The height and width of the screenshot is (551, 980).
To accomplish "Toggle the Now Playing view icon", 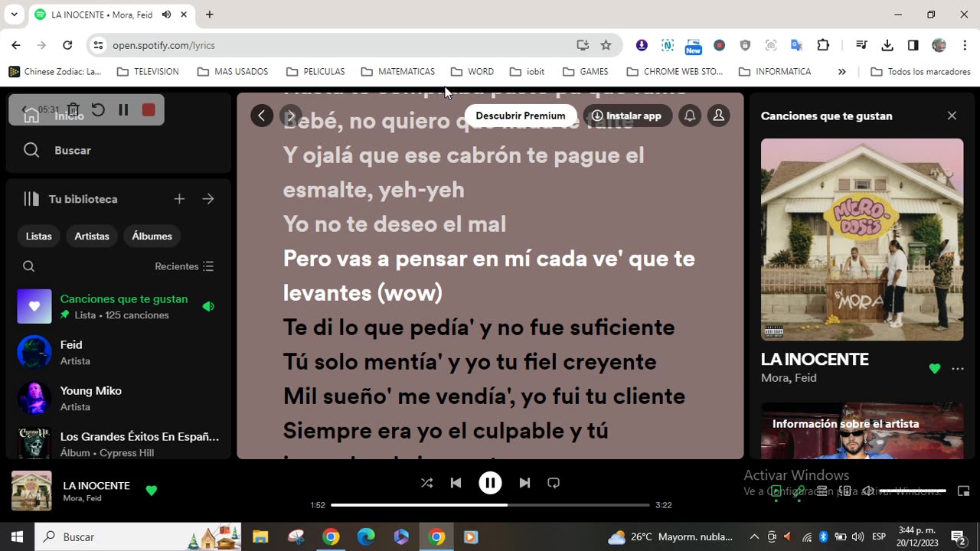I will (x=776, y=491).
